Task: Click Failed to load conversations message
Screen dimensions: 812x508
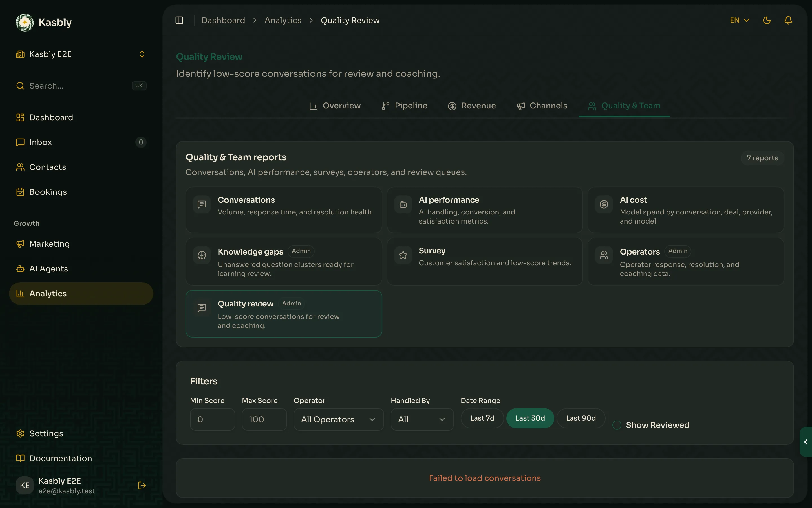Action: pyautogui.click(x=485, y=478)
